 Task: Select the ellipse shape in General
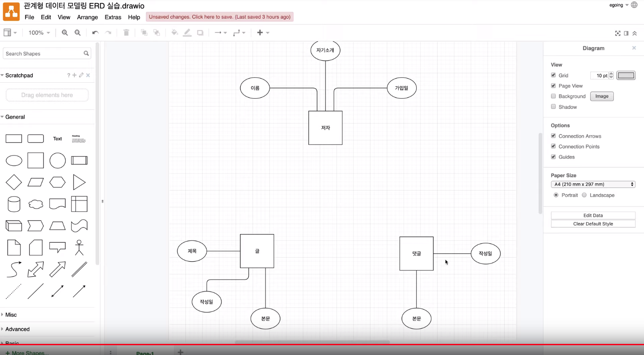point(14,160)
